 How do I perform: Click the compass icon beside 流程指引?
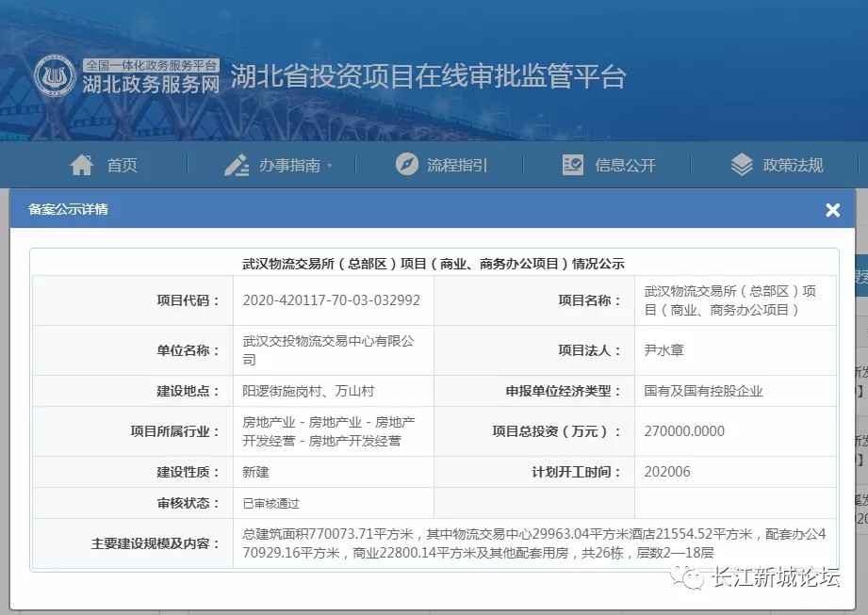click(407, 164)
